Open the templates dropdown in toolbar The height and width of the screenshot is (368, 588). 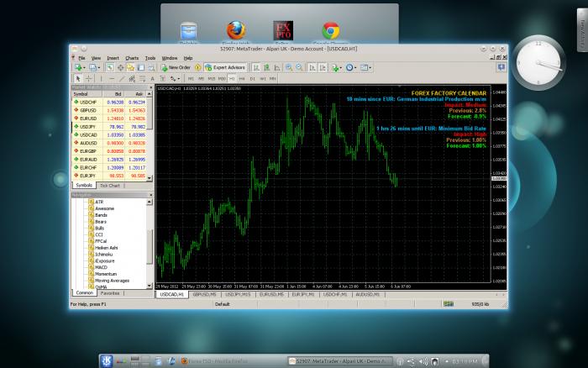370,68
